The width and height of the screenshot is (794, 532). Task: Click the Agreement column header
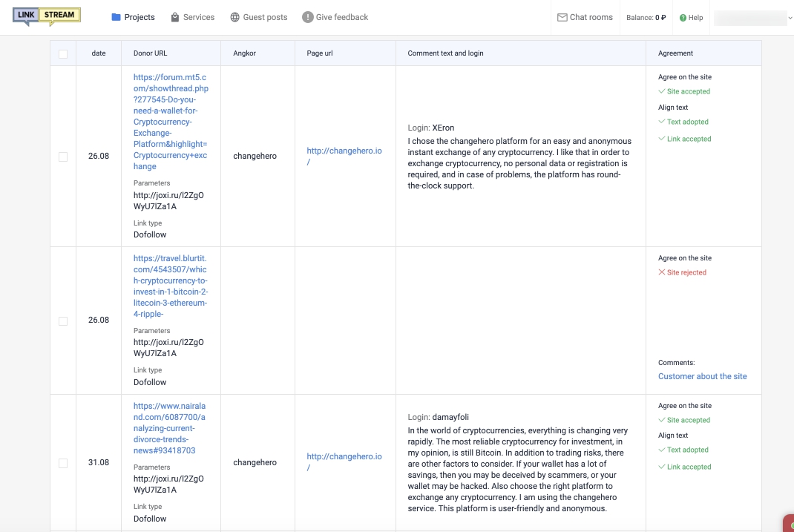tap(675, 53)
